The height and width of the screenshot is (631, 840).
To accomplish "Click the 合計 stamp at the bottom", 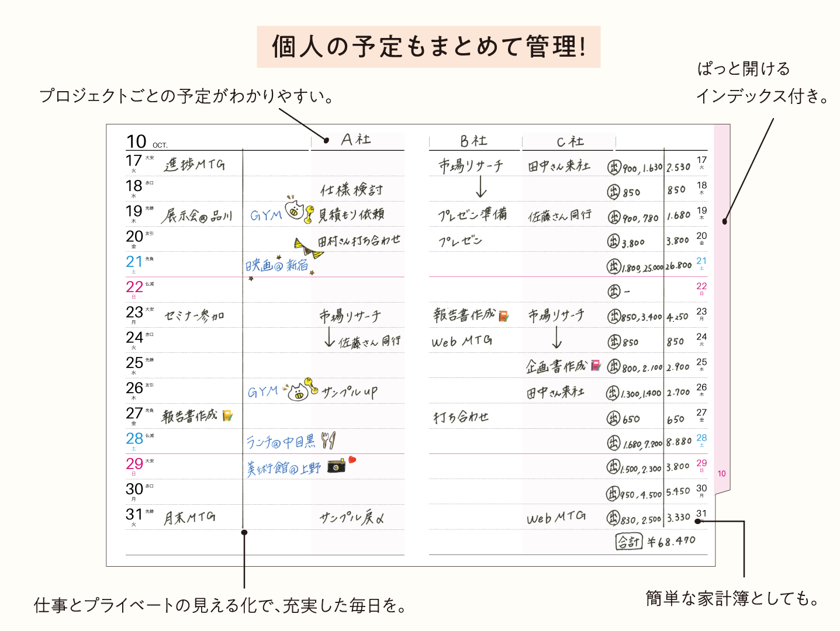I will coord(629,542).
